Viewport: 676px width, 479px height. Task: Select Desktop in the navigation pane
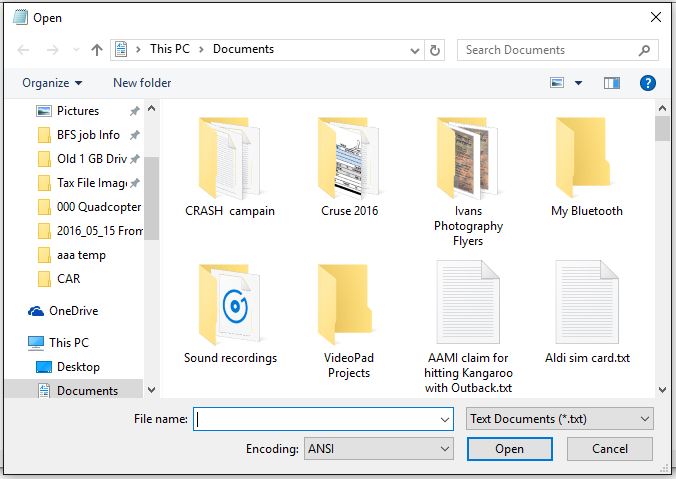coord(78,367)
